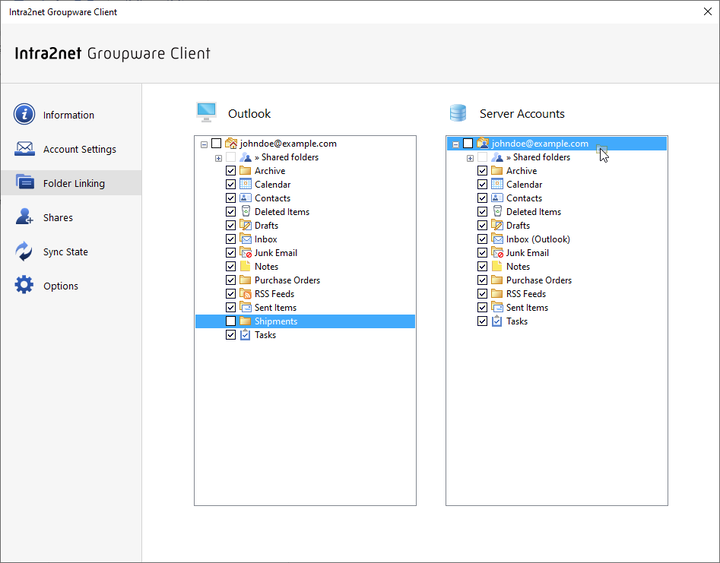Screen dimensions: 720x563
Task: Select Server RSS Feeds label
Action: tap(526, 293)
